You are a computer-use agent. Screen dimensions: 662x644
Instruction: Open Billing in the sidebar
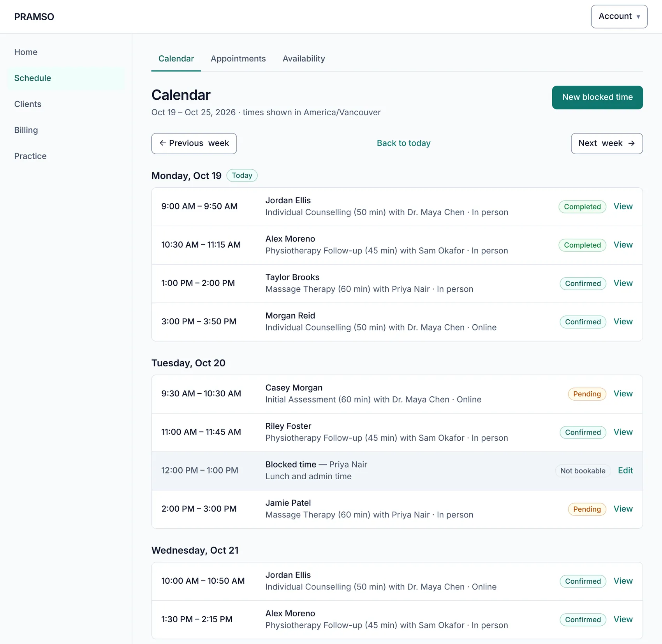point(26,130)
